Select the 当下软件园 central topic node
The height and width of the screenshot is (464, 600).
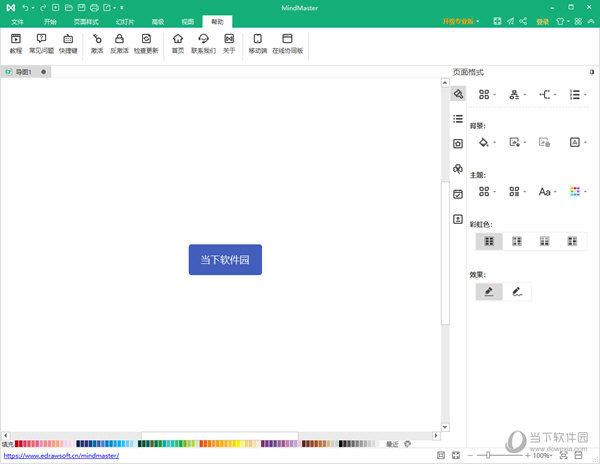pos(225,260)
